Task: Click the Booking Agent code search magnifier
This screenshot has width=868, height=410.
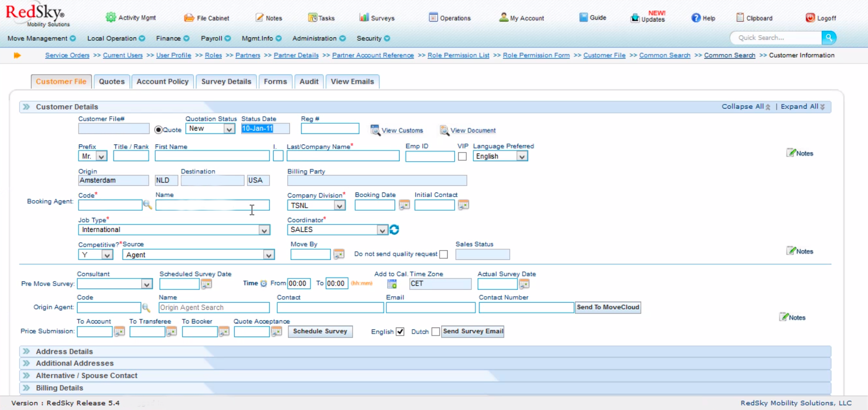Action: (x=147, y=205)
